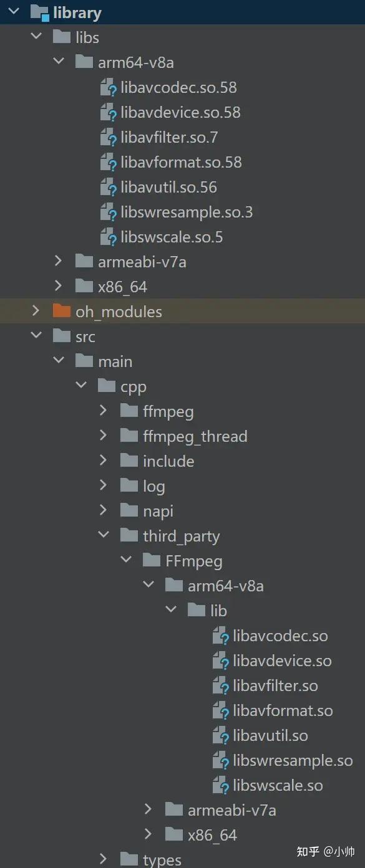This screenshot has width=365, height=868.
Task: Expand the ffmpeg_thread folder
Action: pos(103,436)
